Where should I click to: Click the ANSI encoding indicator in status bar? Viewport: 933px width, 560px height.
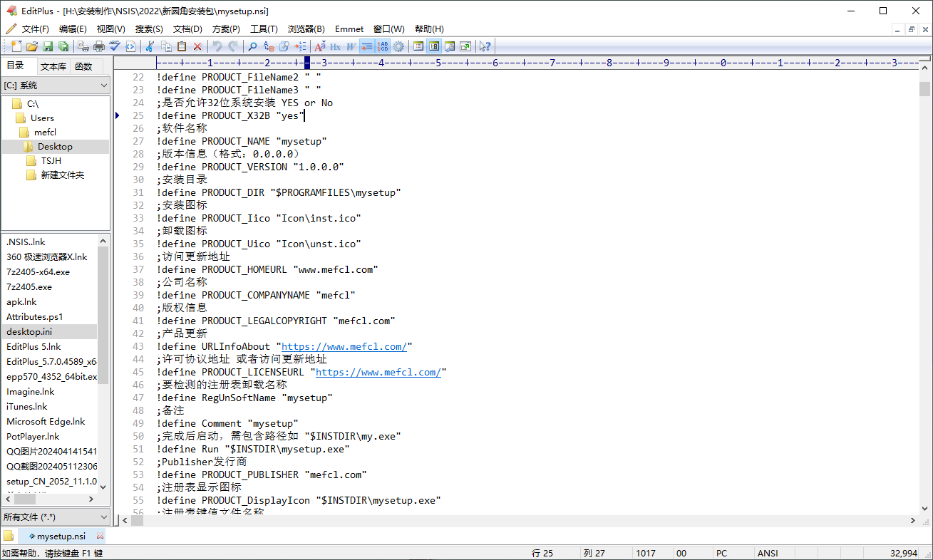pos(767,552)
